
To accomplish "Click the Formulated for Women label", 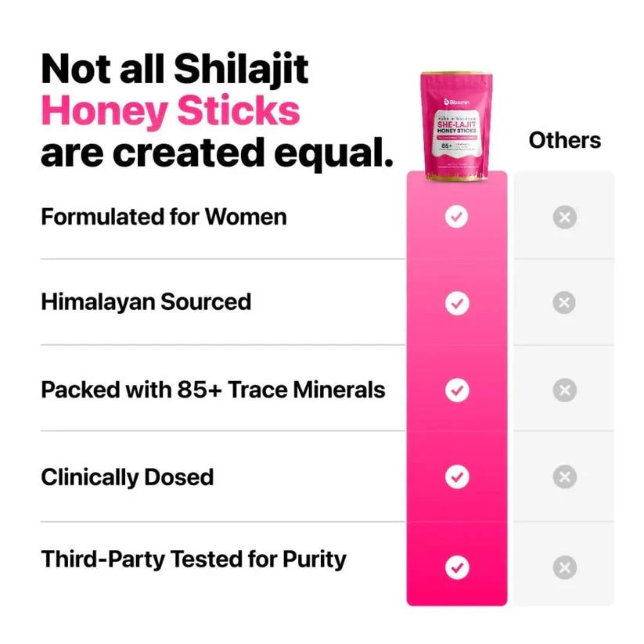I will pyautogui.click(x=164, y=217).
